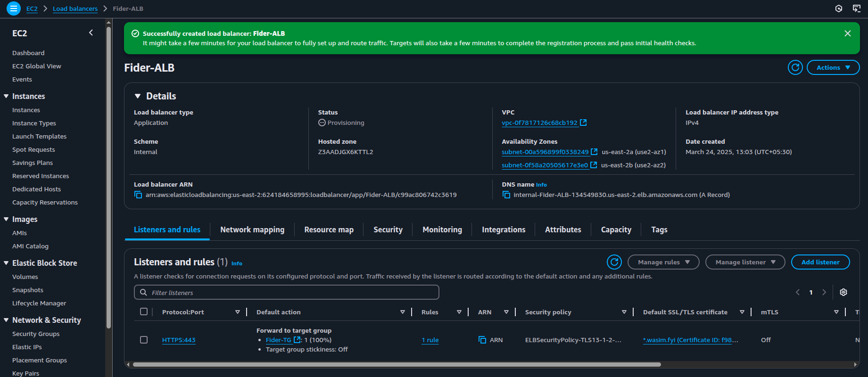Open the HTTPS:443 listener link
Viewport: 868px width, 377px height.
[x=179, y=340]
